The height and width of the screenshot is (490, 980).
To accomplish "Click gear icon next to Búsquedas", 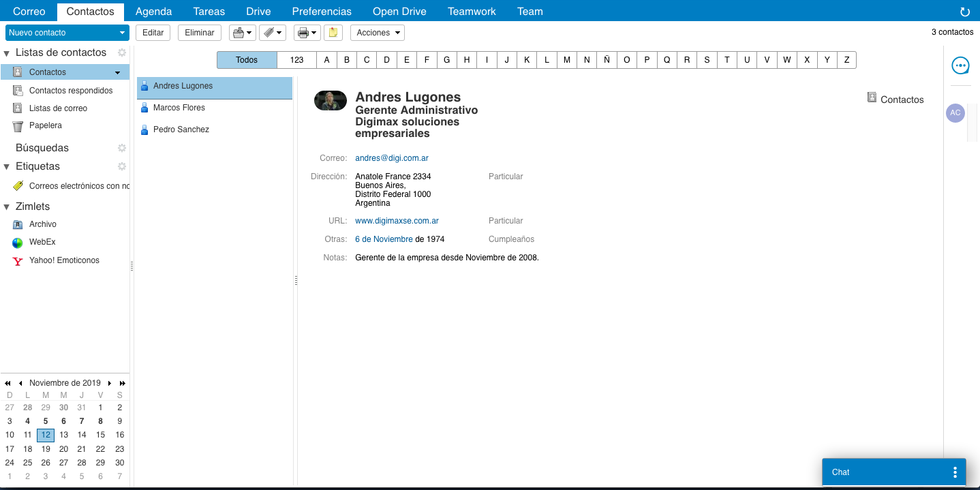I will (122, 148).
